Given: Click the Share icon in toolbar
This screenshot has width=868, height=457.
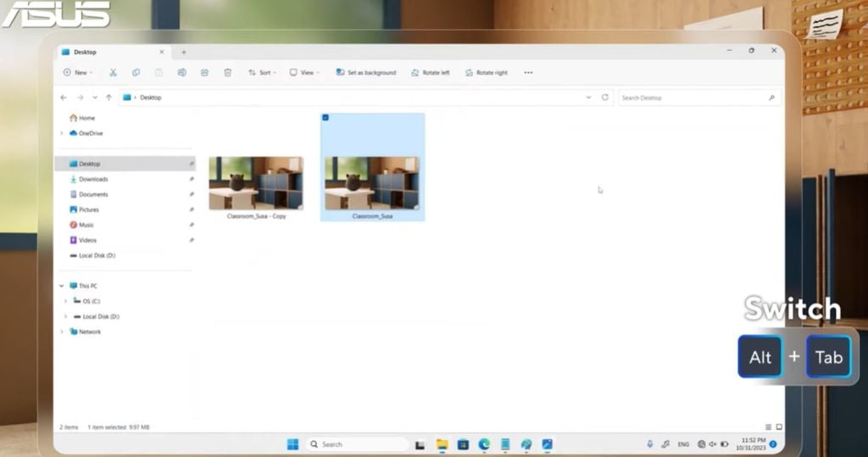Looking at the screenshot, I should coord(204,73).
